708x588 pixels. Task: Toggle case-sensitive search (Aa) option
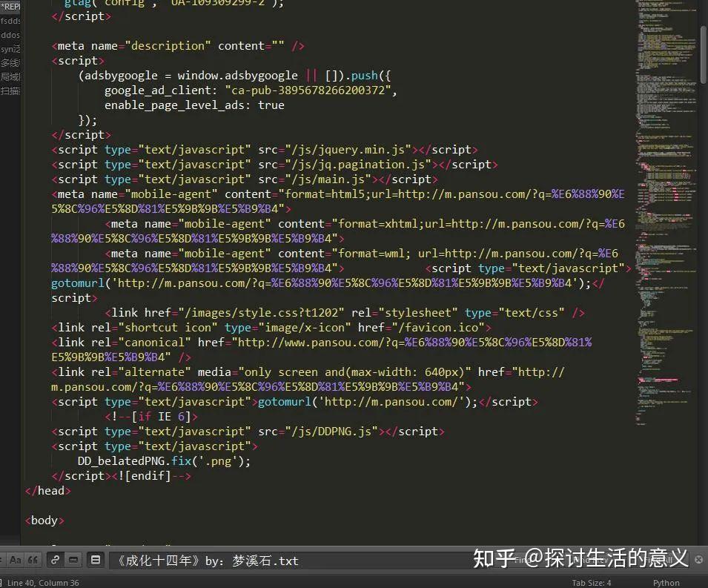coord(16,560)
